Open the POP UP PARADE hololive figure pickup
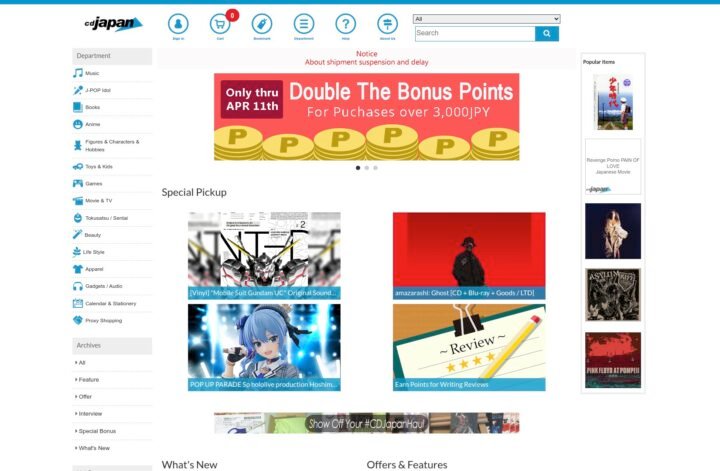Viewport: 720px width, 471px height. [x=264, y=348]
